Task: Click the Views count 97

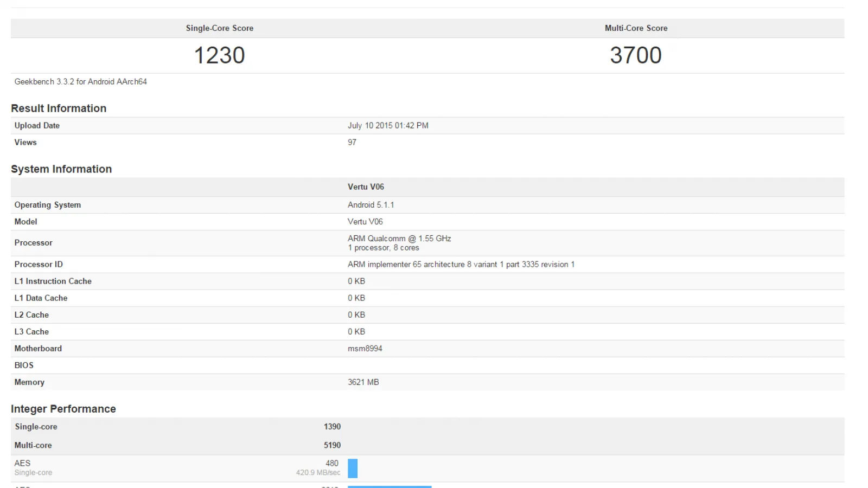Action: 352,142
